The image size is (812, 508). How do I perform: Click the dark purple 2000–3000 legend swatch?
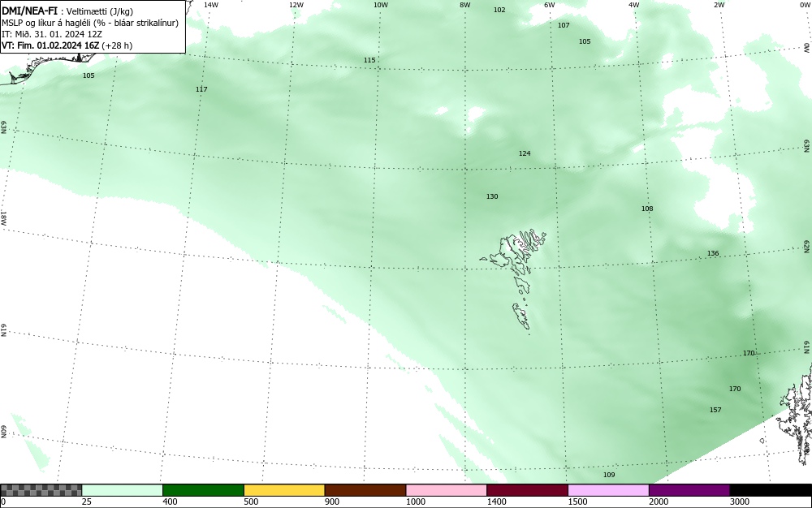tap(689, 490)
